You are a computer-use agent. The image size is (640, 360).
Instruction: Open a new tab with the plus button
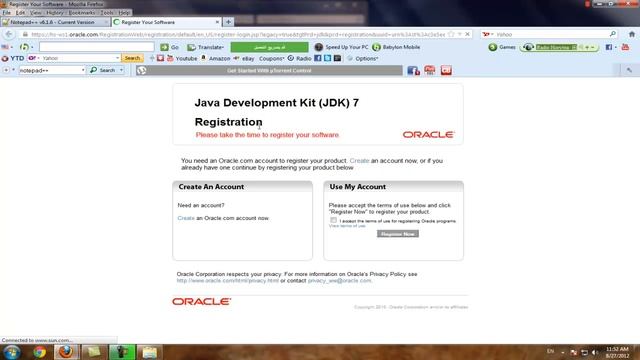[x=228, y=22]
